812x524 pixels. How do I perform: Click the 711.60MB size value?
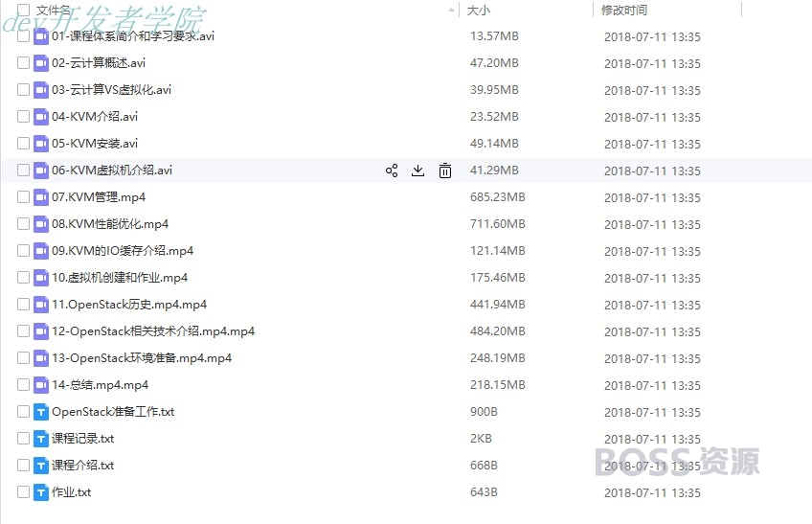coord(498,224)
